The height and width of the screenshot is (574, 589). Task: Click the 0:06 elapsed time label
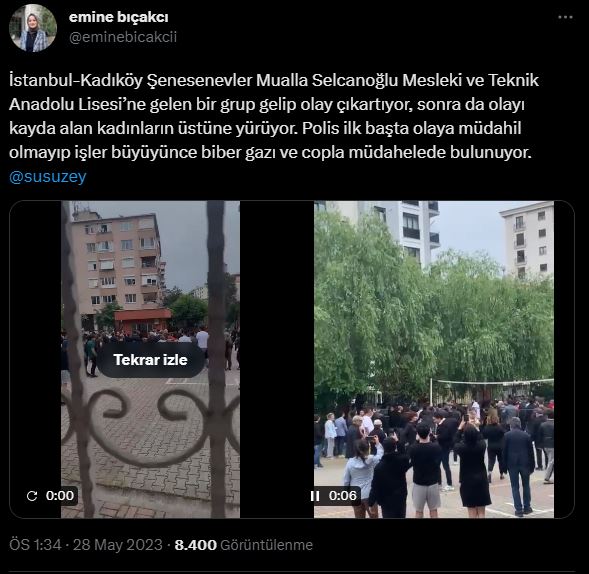[x=343, y=496]
